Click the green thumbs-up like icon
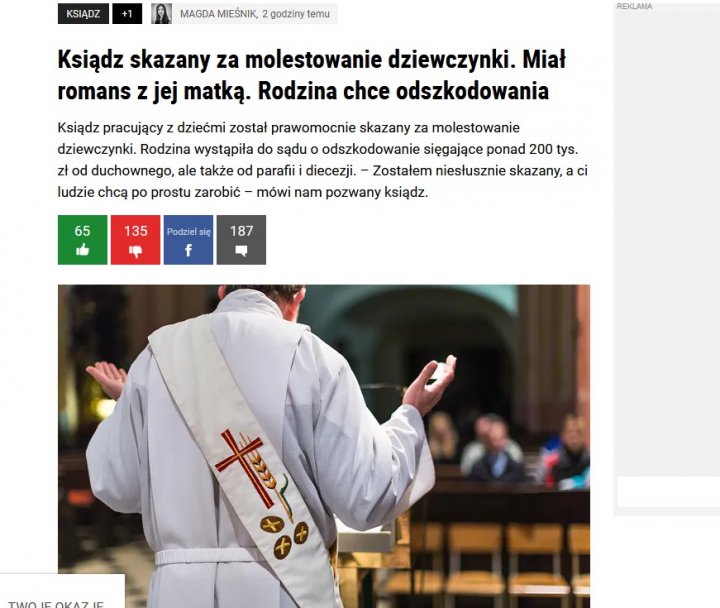Screen dimensions: 720x608 [83, 250]
